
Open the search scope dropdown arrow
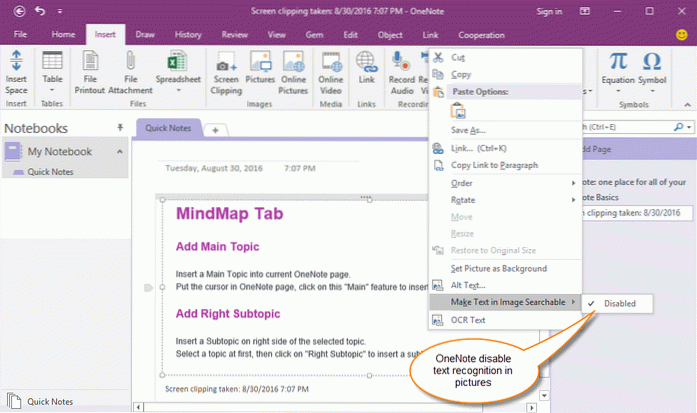(x=689, y=127)
